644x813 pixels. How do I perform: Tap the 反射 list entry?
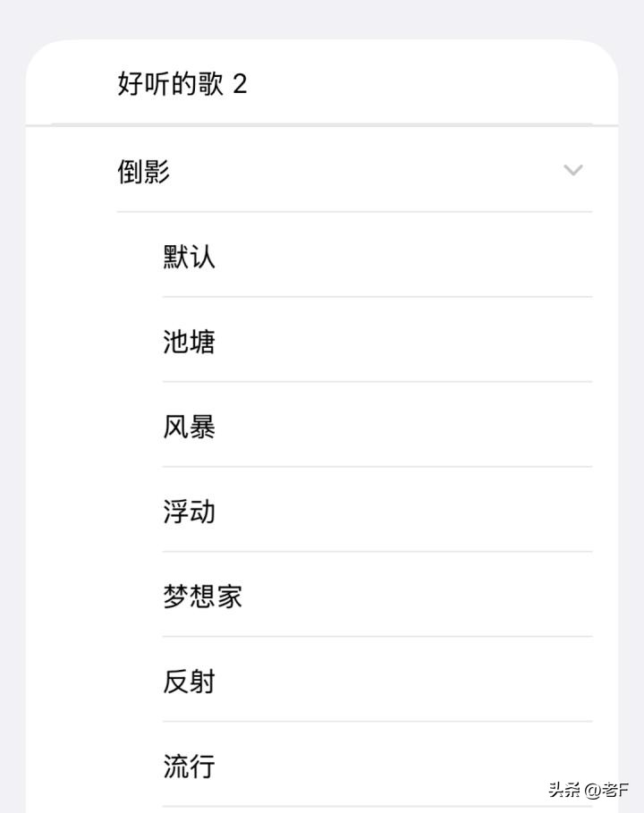[x=190, y=682]
